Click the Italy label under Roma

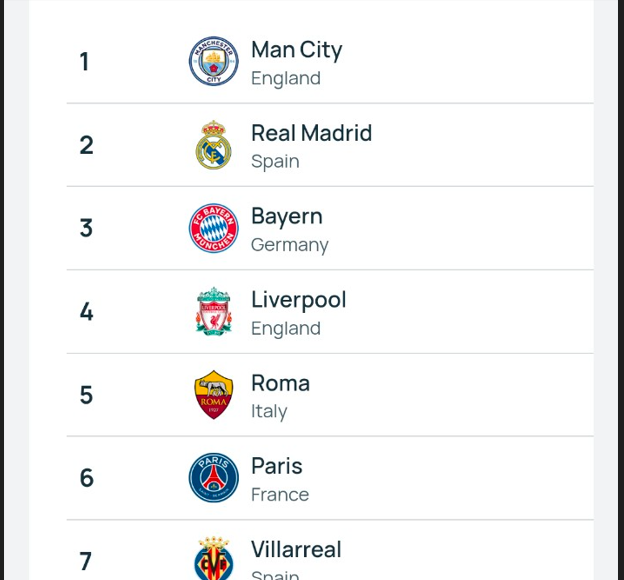[x=269, y=412]
